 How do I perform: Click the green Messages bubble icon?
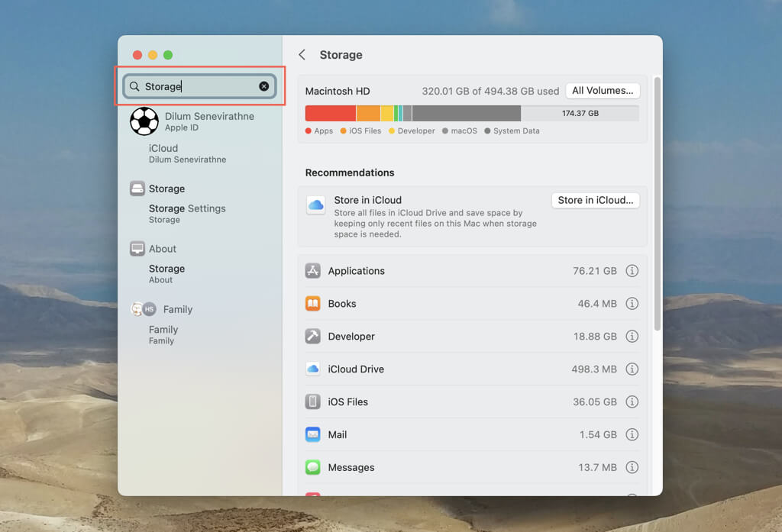point(312,467)
